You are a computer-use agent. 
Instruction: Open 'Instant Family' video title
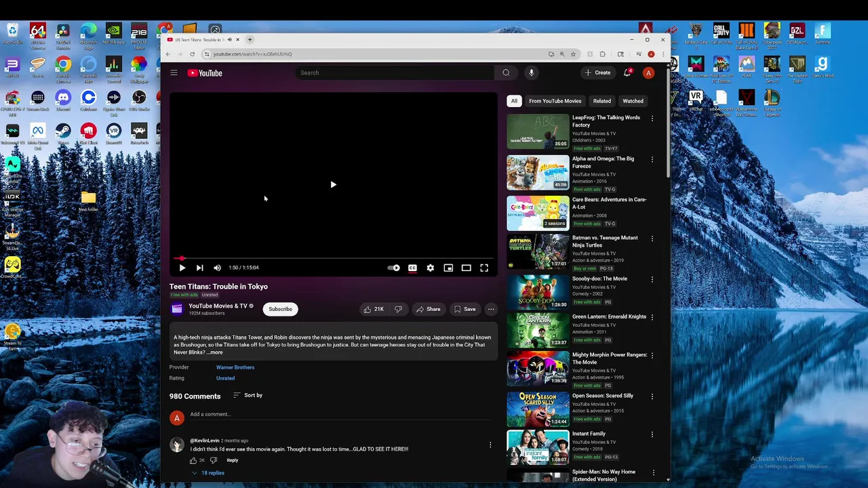click(x=589, y=434)
